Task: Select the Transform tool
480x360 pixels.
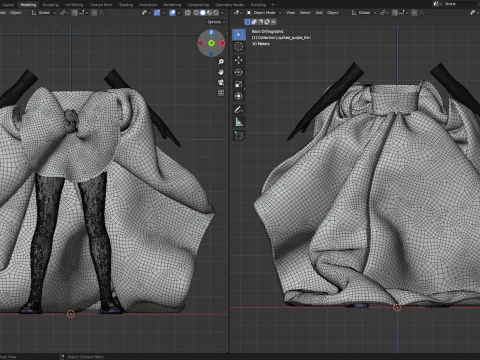Action: tap(239, 96)
